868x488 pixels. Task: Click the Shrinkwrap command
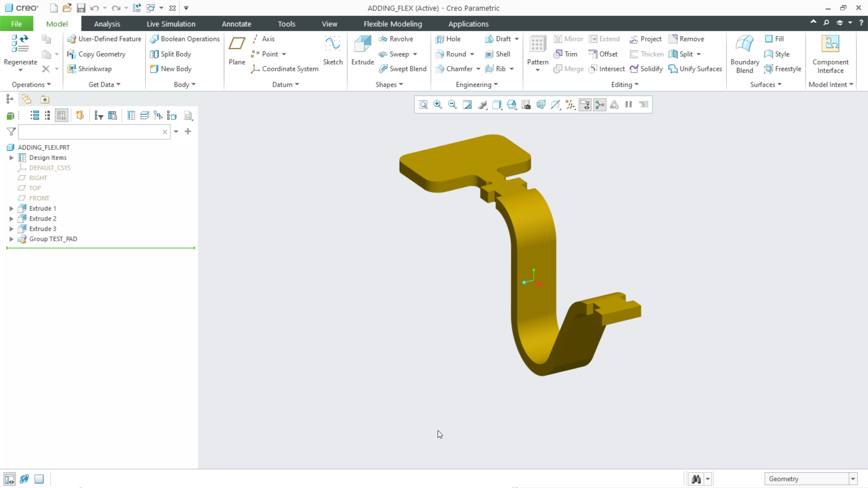[90, 69]
